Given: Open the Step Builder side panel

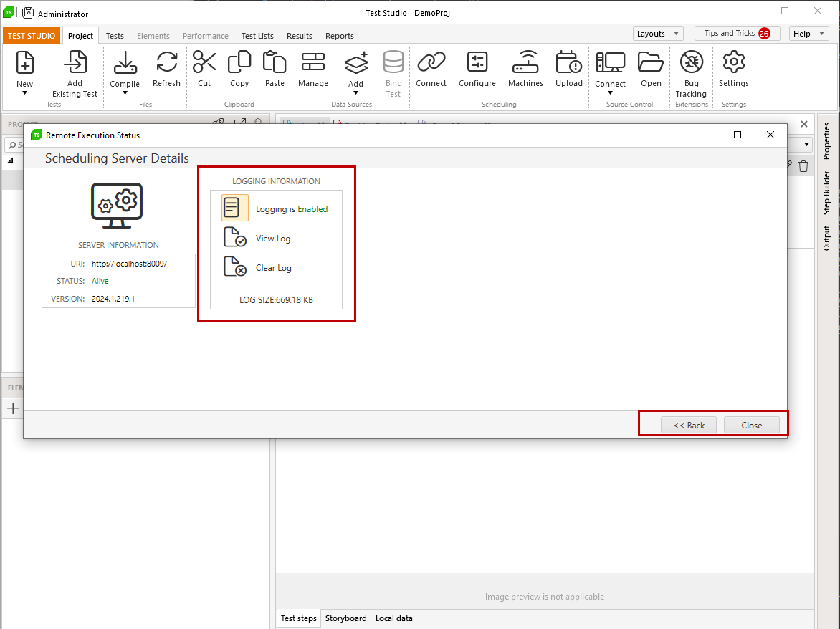Looking at the screenshot, I should coord(826,193).
